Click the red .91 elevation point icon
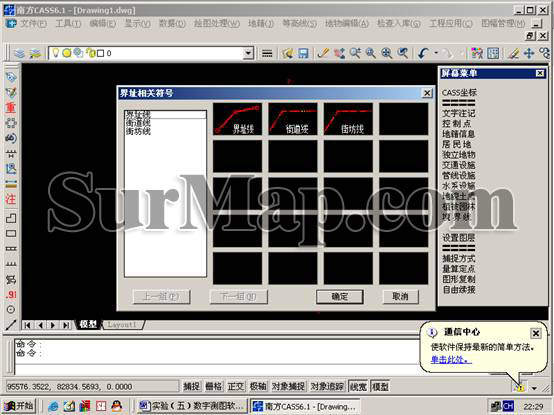 [x=11, y=295]
